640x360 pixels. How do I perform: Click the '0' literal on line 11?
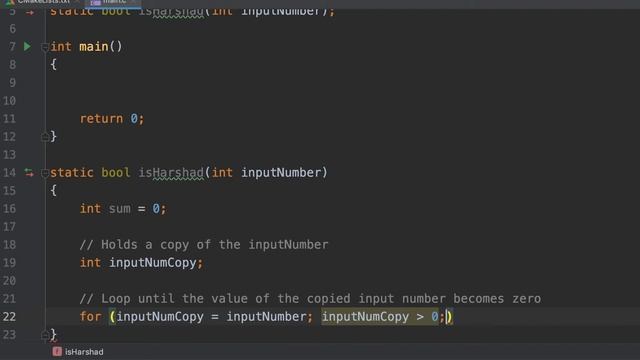click(x=134, y=119)
